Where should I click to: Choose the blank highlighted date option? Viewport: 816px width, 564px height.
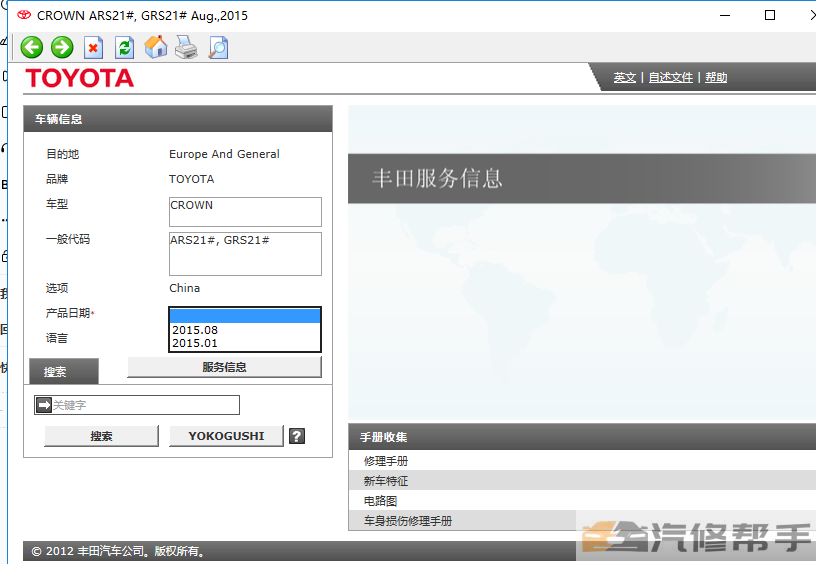pyautogui.click(x=245, y=316)
